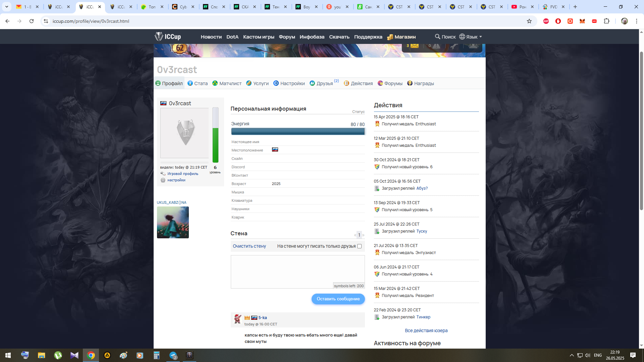The height and width of the screenshot is (362, 644).
Task: Focus the wall message text area
Action: (x=298, y=272)
